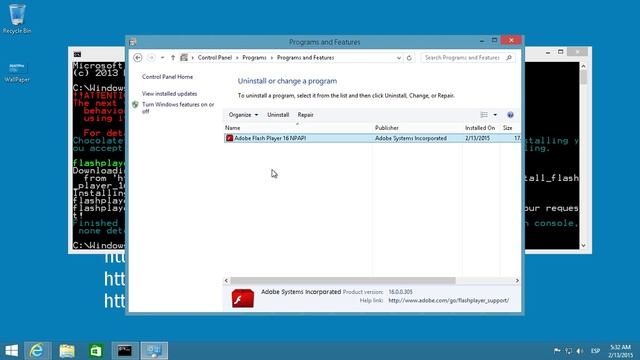Screen dimensions: 640x360
Task: Open File Explorer from the taskbar
Action: pyautogui.click(x=67, y=351)
